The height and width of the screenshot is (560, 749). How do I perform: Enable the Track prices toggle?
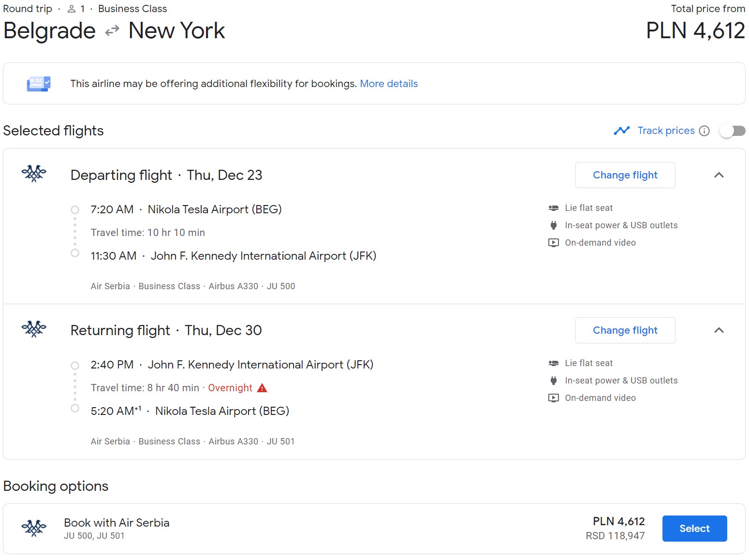(733, 131)
